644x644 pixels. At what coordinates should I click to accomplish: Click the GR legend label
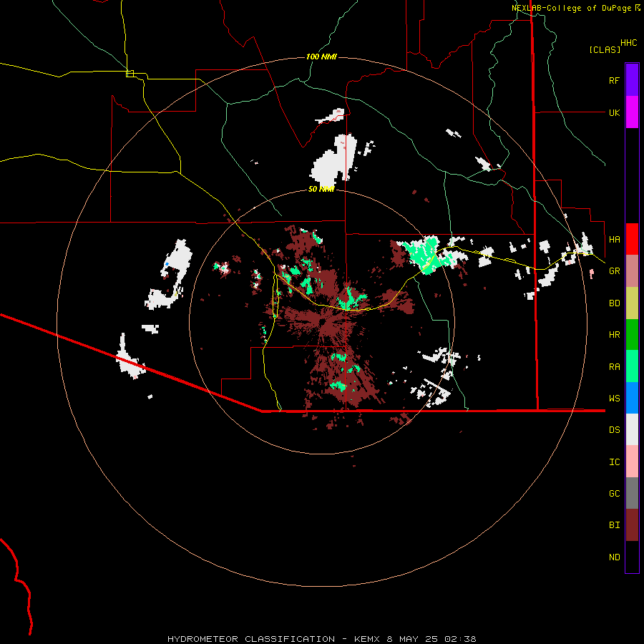pyautogui.click(x=614, y=271)
